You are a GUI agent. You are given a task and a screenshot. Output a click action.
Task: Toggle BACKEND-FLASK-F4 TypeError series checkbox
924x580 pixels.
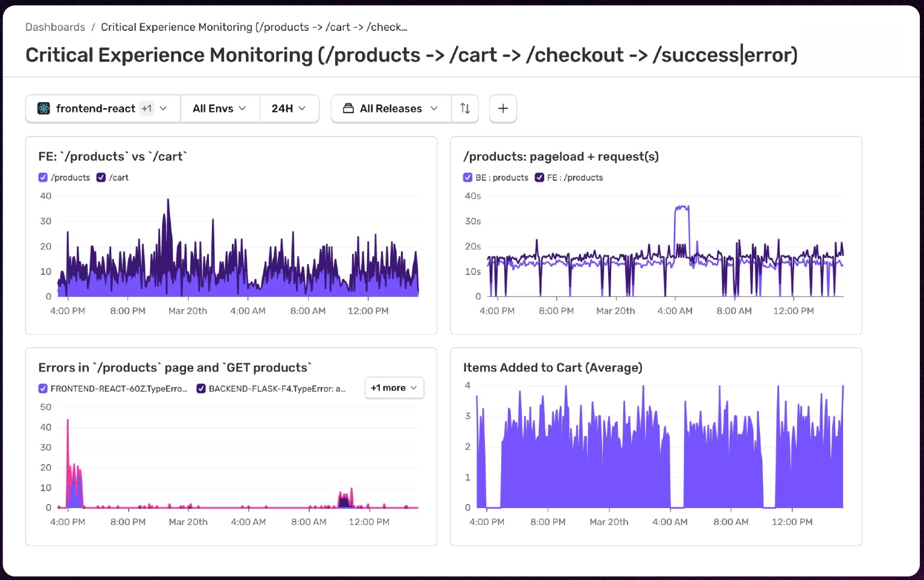(201, 388)
